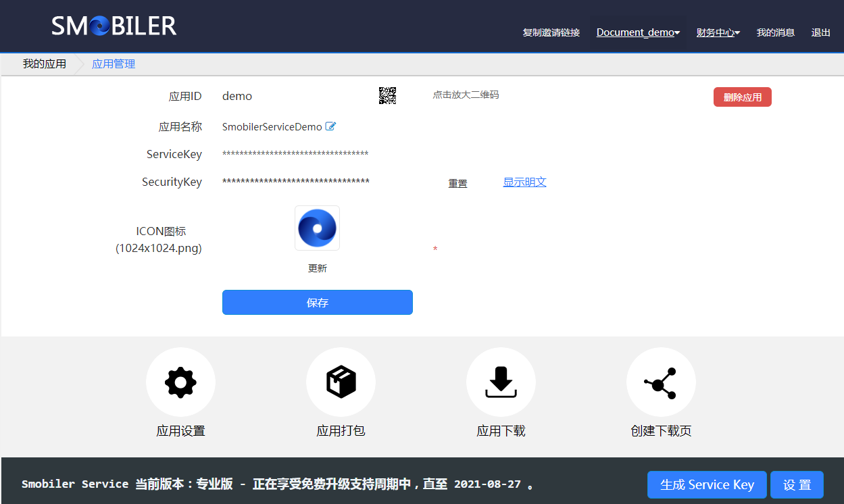The width and height of the screenshot is (844, 504).
Task: Open the box icon for 应用打包
Action: pyautogui.click(x=341, y=382)
